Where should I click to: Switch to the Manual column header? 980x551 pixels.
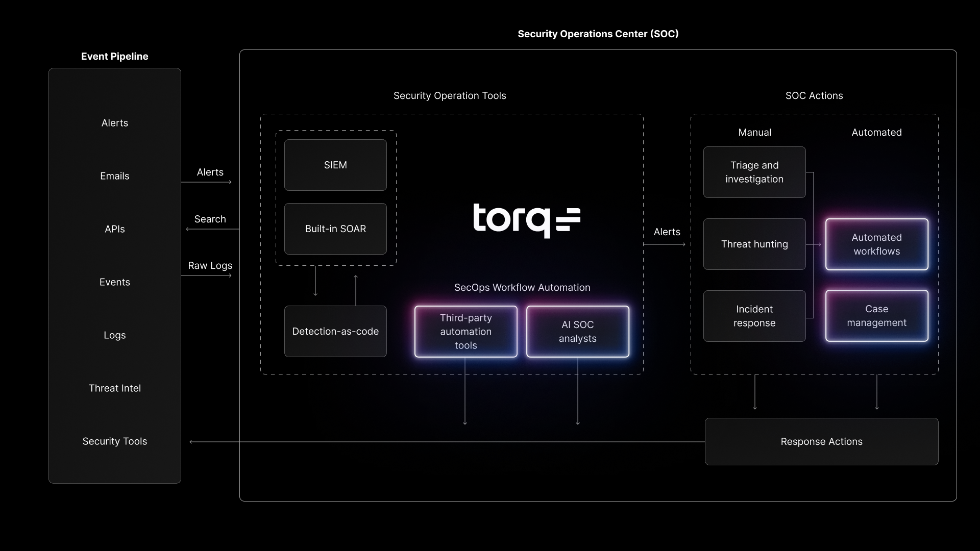(x=754, y=132)
